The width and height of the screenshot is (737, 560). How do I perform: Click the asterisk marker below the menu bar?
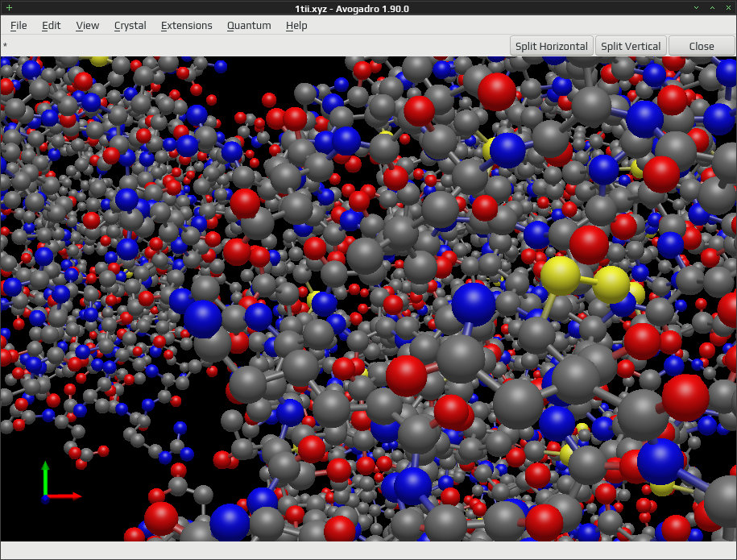click(5, 46)
